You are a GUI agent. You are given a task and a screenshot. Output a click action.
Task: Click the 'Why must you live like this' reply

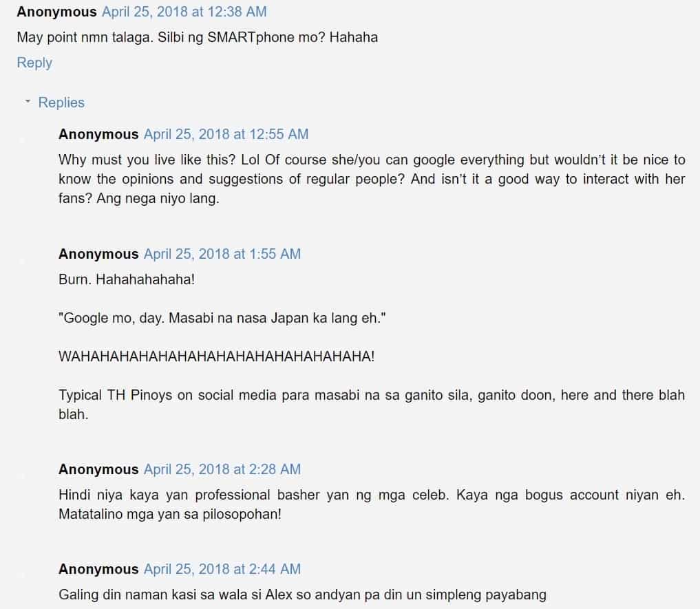pos(372,179)
